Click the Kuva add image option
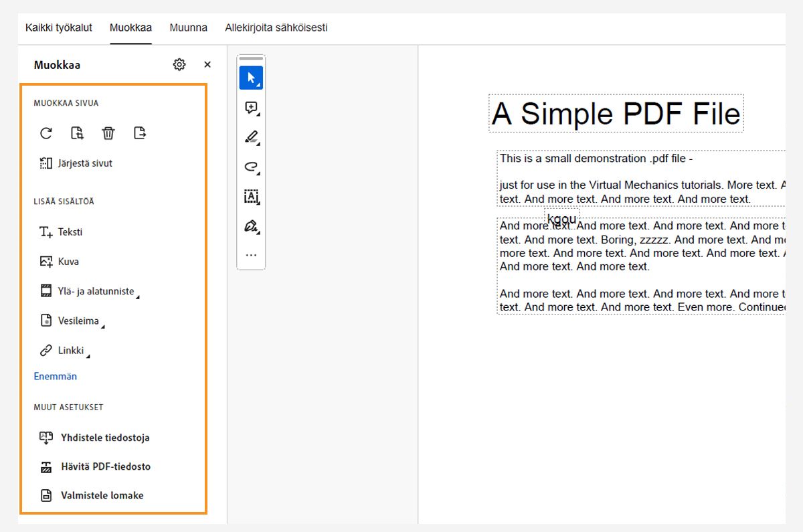 (x=60, y=262)
